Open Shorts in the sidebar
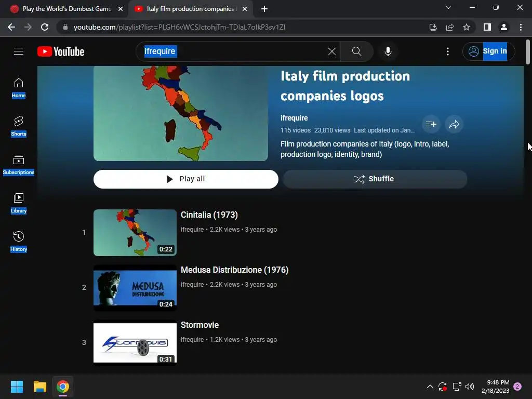 click(x=19, y=126)
